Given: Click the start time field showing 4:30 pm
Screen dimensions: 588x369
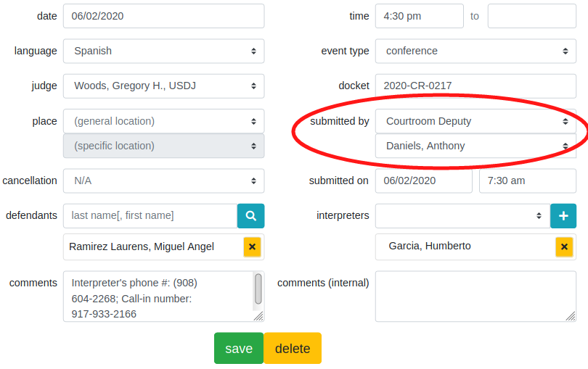Looking at the screenshot, I should pos(419,16).
